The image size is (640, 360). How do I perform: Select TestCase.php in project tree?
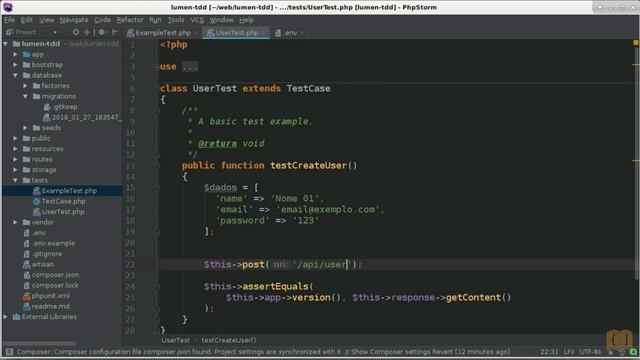[x=59, y=201]
